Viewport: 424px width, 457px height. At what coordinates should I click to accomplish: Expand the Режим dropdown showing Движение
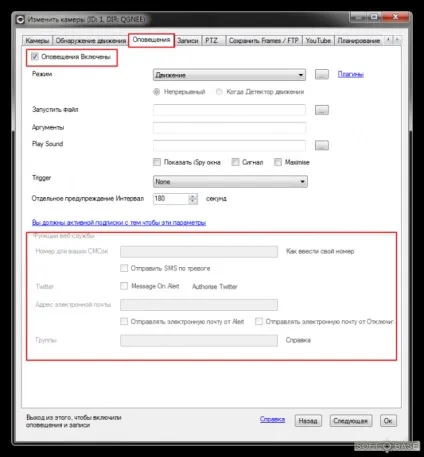230,75
